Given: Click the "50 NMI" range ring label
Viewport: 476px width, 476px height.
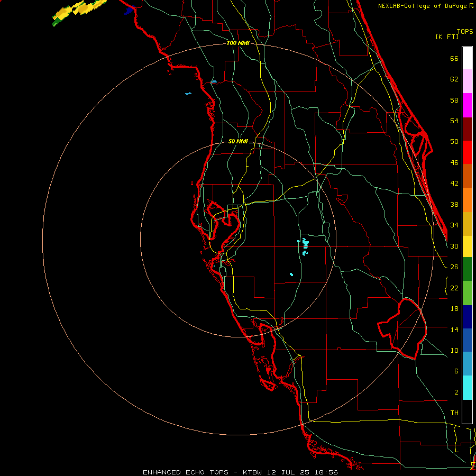Looking at the screenshot, I should (238, 141).
